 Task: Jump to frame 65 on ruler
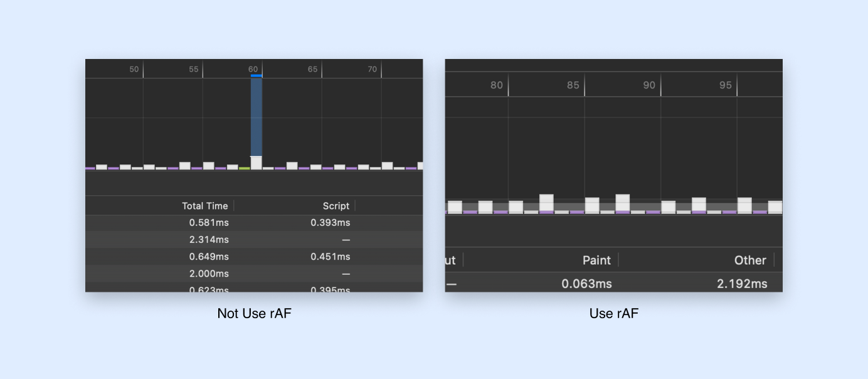[312, 69]
